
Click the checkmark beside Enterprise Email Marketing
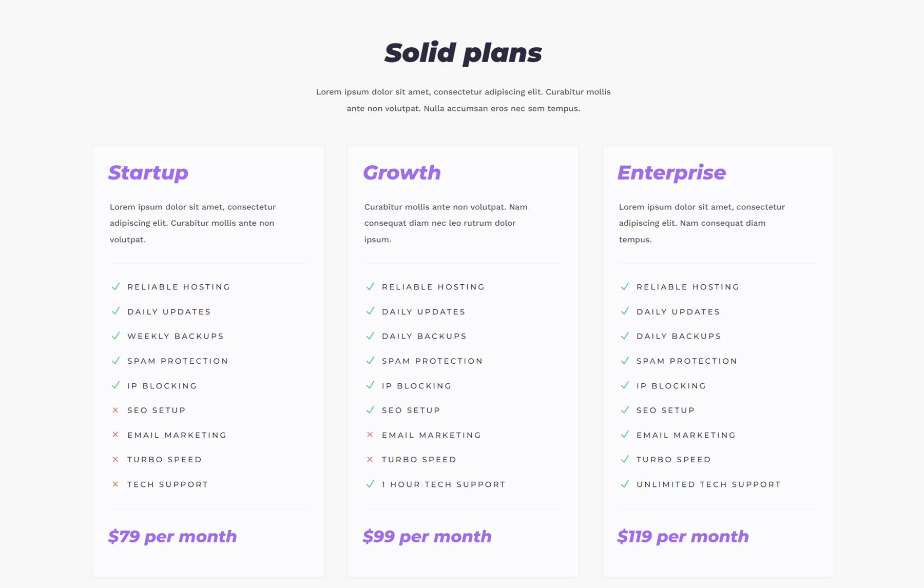coord(625,435)
